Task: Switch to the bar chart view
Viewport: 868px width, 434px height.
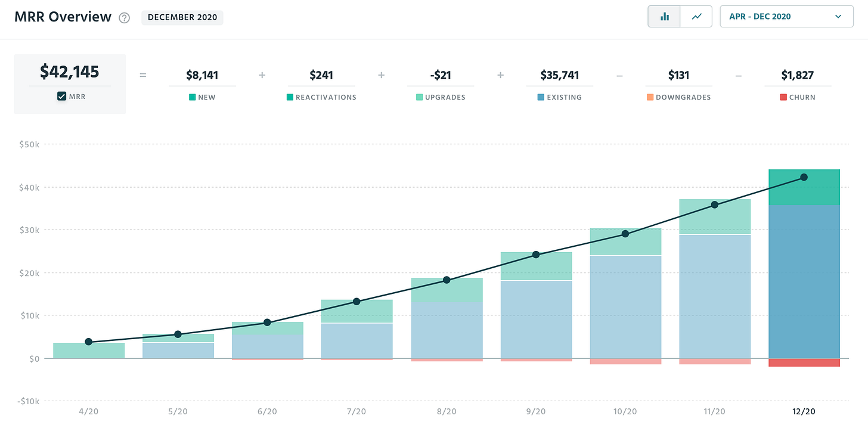Action: pyautogui.click(x=664, y=16)
